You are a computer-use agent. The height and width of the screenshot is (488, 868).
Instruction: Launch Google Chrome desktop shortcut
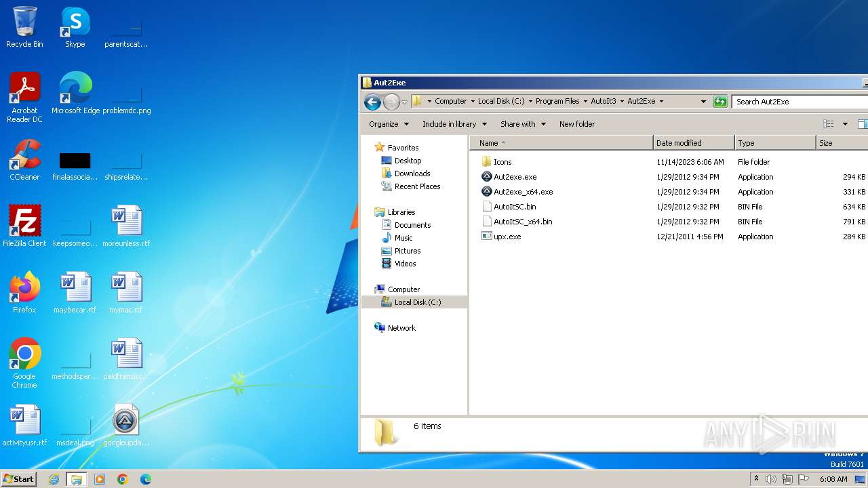(x=24, y=363)
